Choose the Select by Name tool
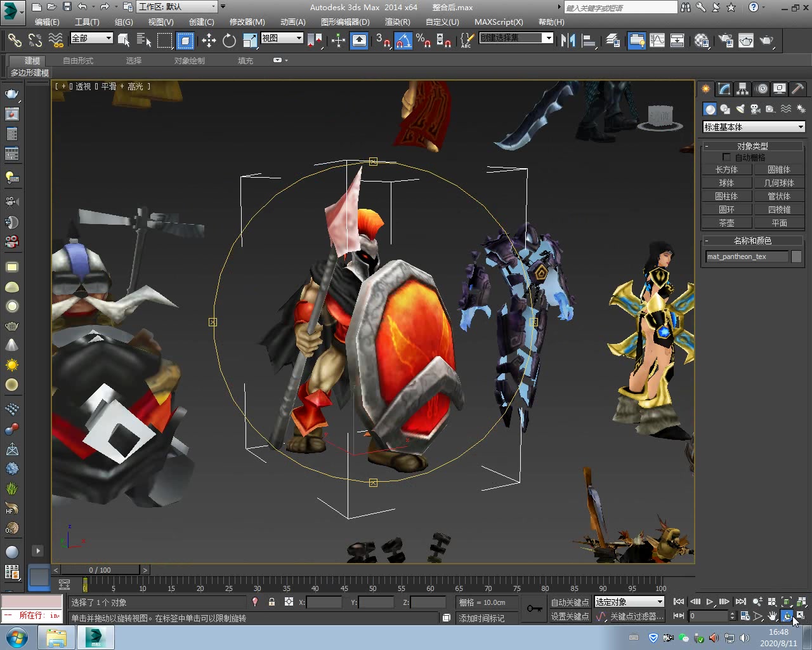Viewport: 812px width, 650px height. [143, 41]
